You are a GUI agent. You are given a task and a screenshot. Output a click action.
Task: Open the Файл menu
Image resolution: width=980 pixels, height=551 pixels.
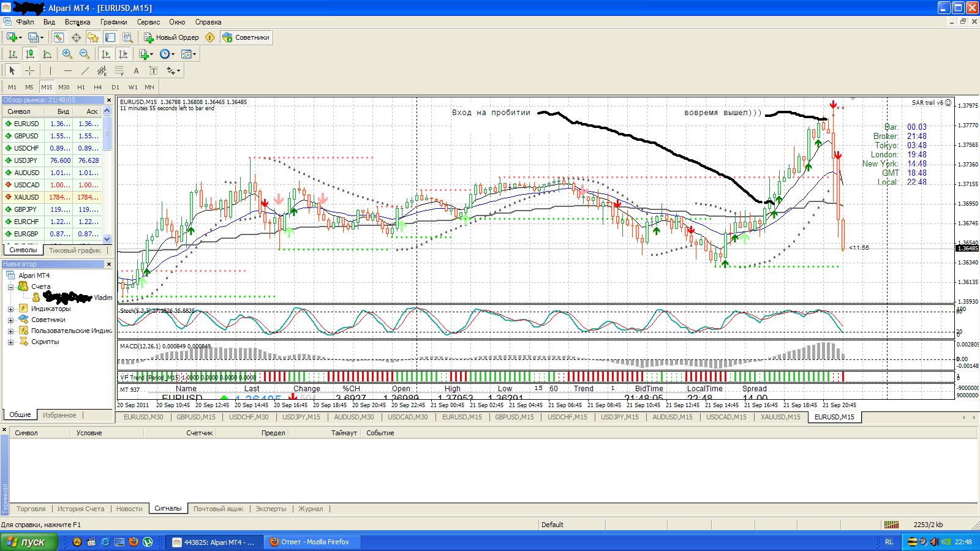click(25, 21)
